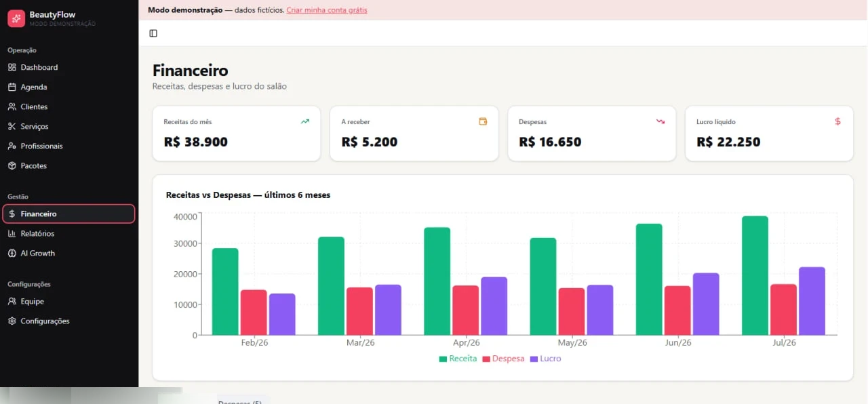Toggle the Receita legend swatch
868x404 pixels.
tap(443, 359)
